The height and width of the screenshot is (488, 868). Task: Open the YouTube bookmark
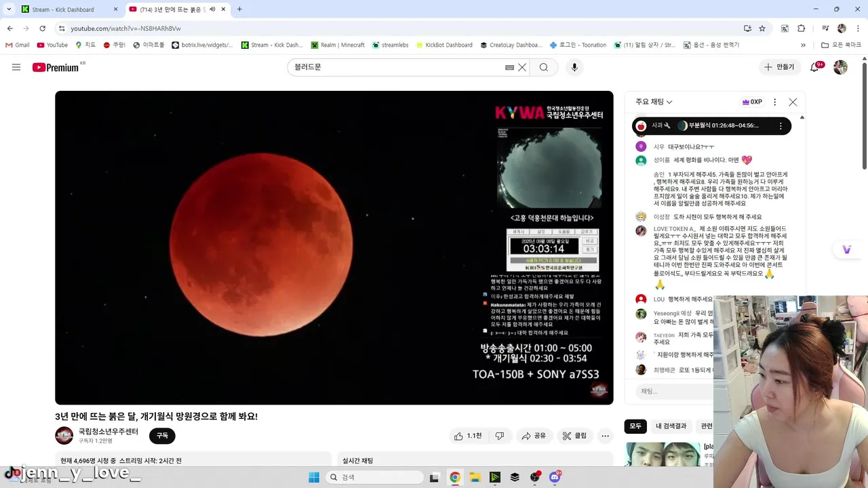[52, 45]
